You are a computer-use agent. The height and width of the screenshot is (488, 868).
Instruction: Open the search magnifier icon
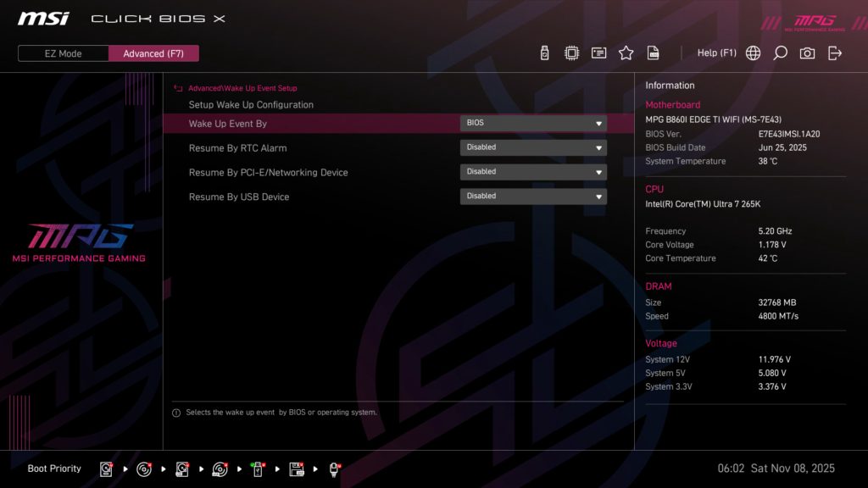[x=778, y=52]
